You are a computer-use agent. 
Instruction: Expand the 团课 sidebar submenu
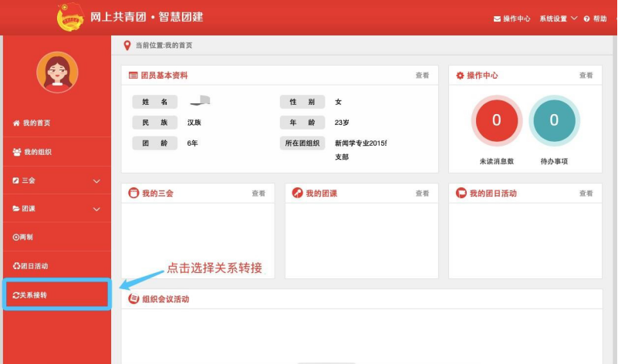tap(56, 209)
